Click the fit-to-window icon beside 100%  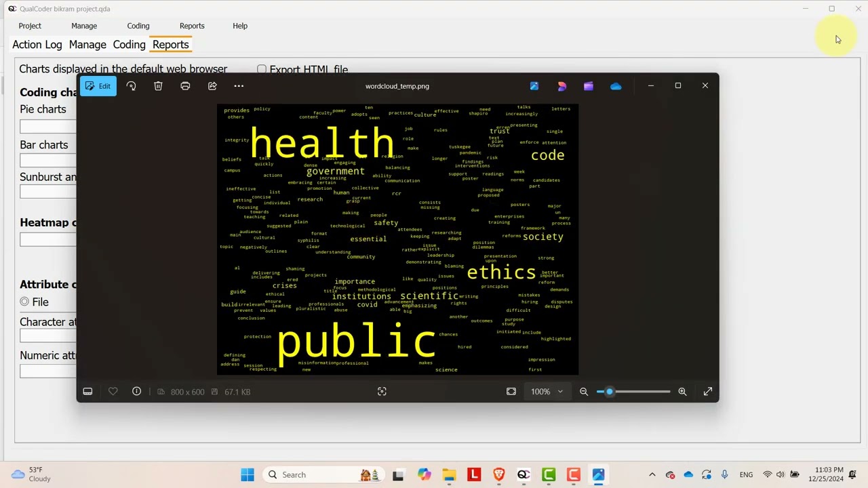tap(511, 392)
